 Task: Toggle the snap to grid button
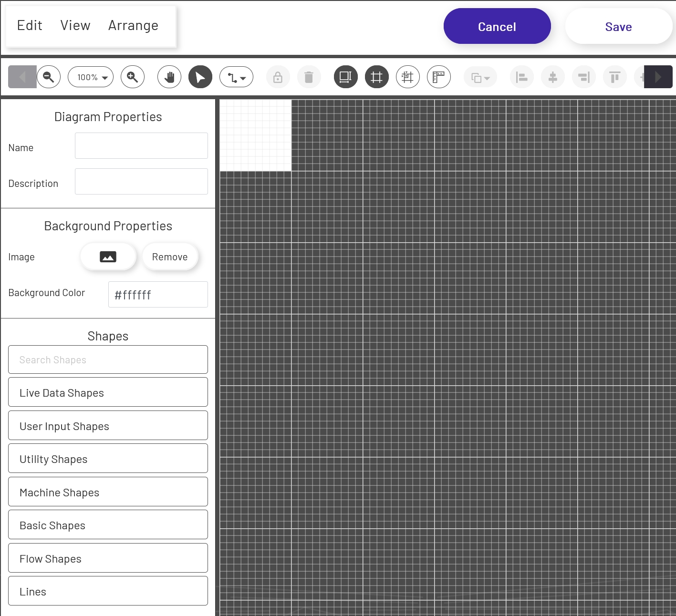click(408, 77)
